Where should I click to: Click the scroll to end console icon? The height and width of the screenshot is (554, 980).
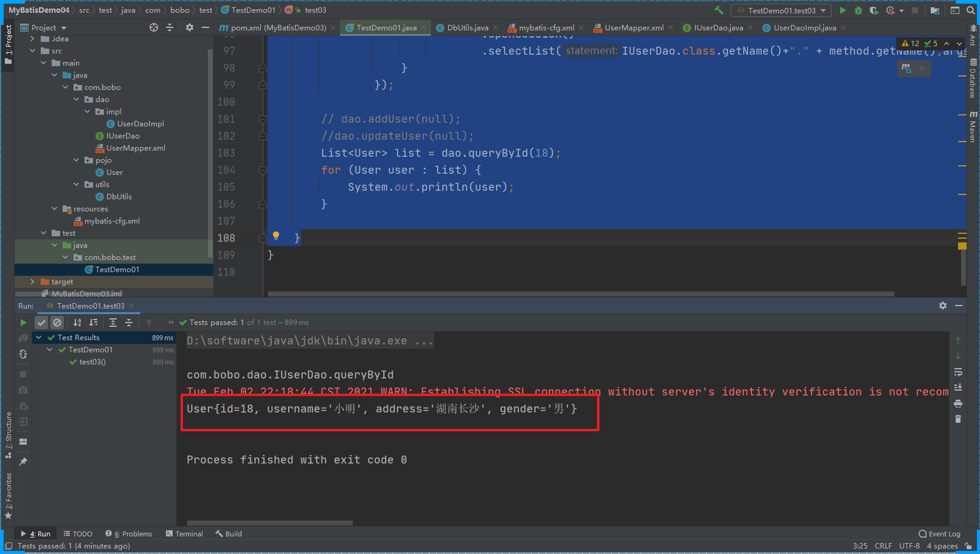pos(958,388)
